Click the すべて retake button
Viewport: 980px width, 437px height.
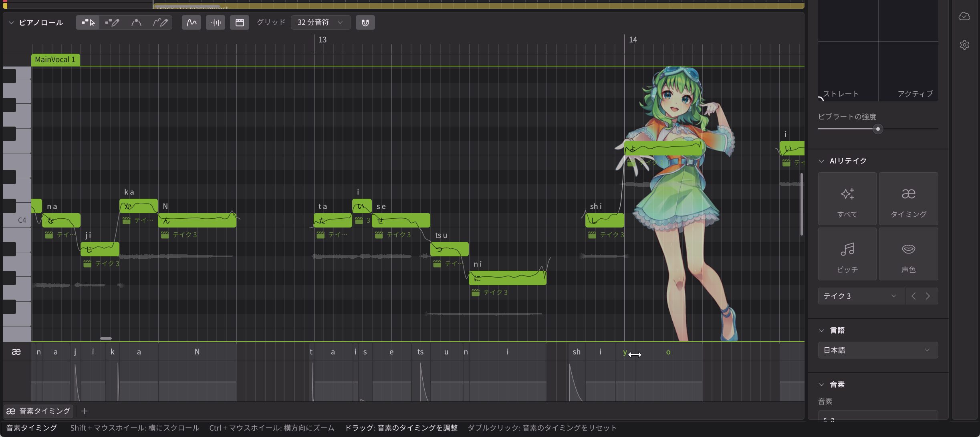847,199
